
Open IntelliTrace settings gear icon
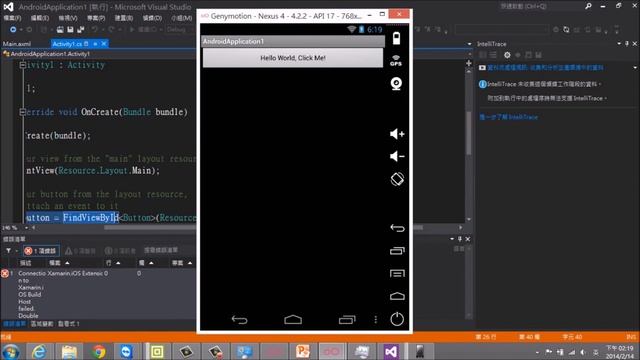pyautogui.click(x=507, y=55)
